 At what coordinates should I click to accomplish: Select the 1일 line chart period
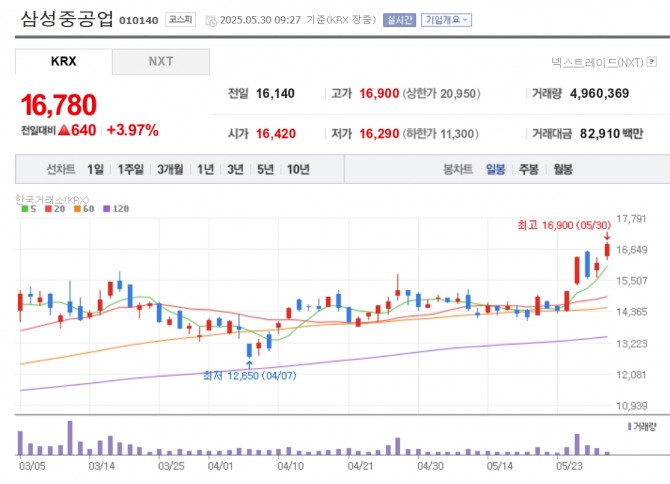click(x=96, y=170)
